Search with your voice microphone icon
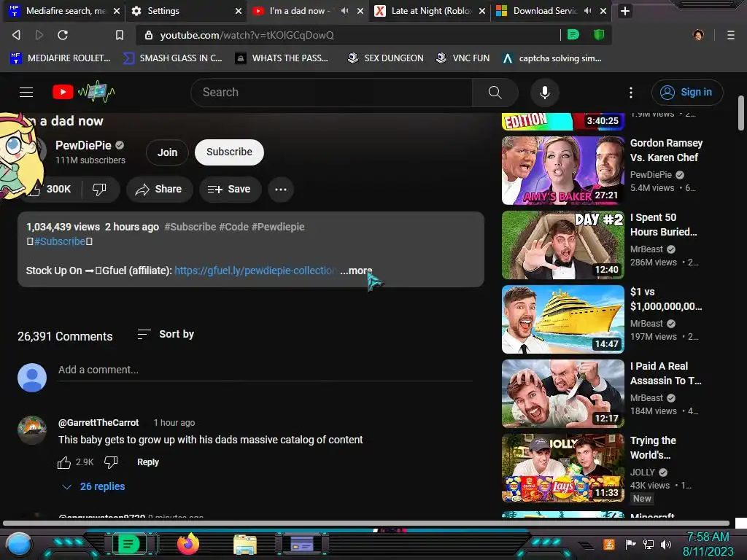The height and width of the screenshot is (560, 747). click(x=544, y=93)
